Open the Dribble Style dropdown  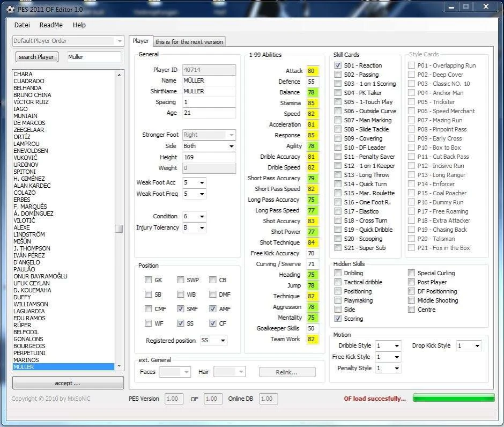click(x=388, y=345)
